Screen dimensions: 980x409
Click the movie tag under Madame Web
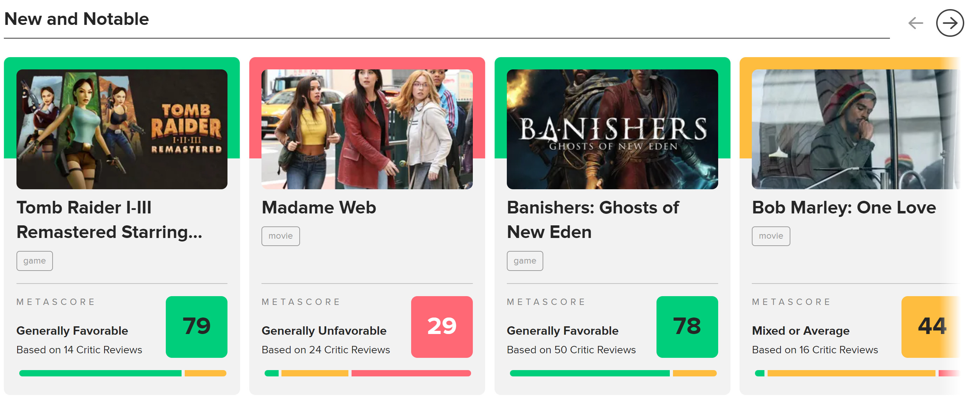(281, 236)
